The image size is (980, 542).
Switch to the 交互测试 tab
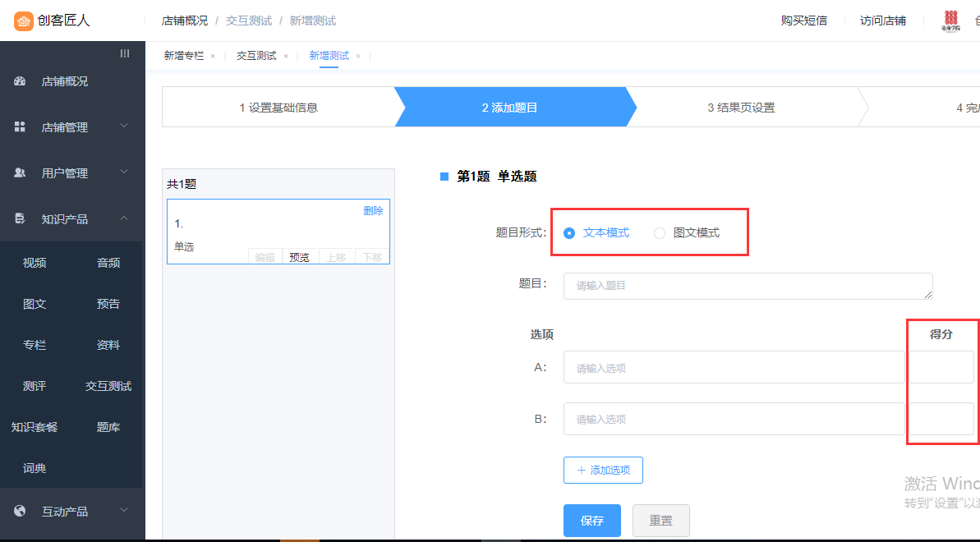(256, 56)
